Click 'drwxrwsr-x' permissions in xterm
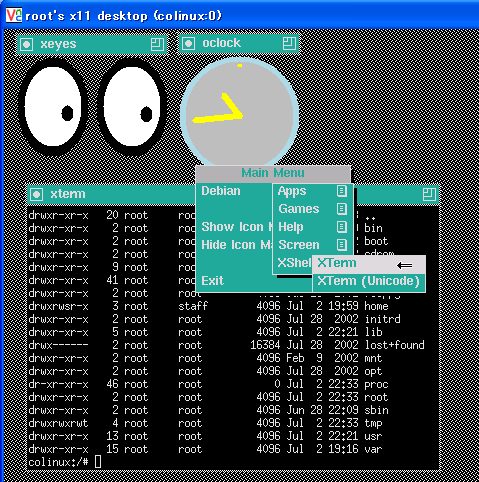Screen dimensions: 479x482 coord(58,306)
